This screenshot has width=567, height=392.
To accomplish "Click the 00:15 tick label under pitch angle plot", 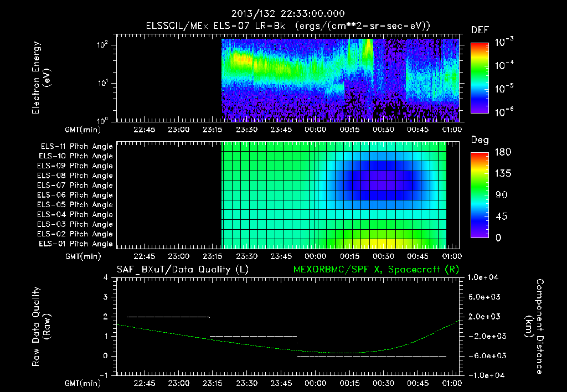I will [349, 256].
